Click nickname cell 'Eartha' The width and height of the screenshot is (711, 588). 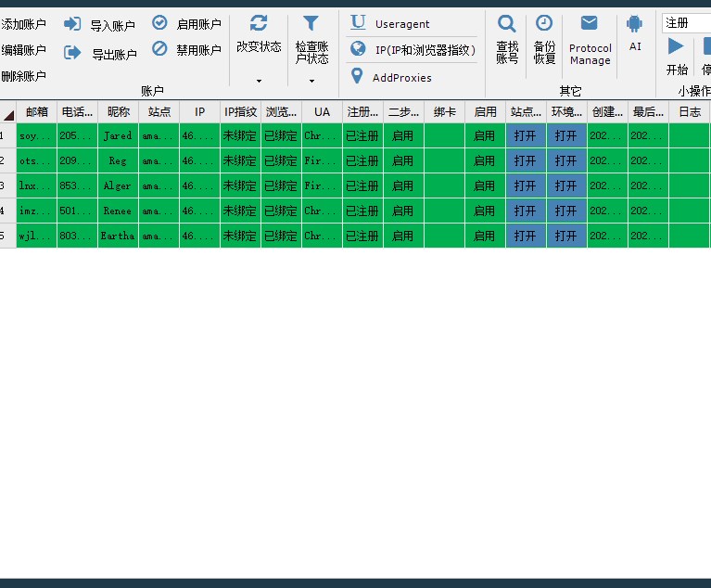(x=118, y=236)
